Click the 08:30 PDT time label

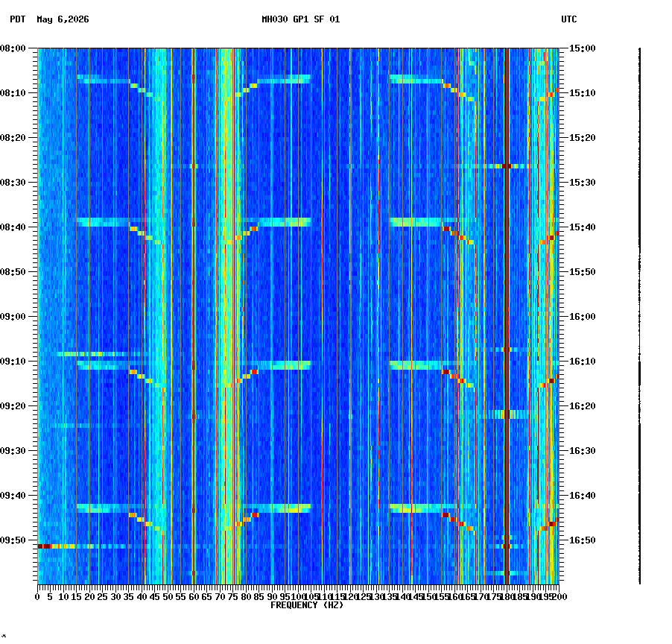coord(13,183)
